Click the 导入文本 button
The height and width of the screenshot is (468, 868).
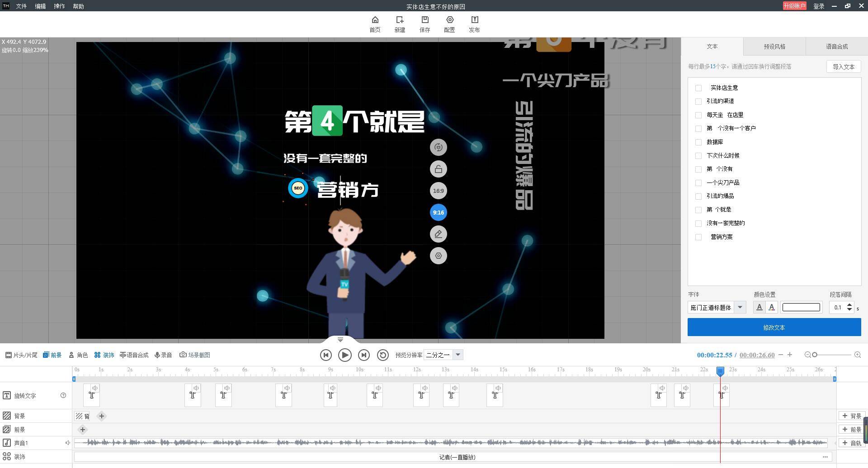coord(843,67)
